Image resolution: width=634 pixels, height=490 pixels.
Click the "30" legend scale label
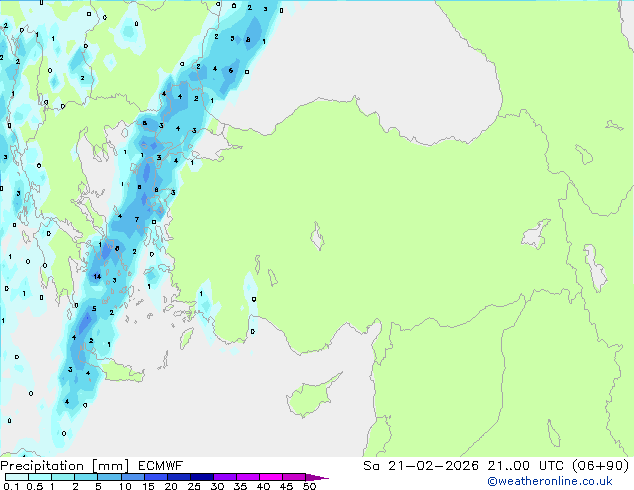click(x=217, y=486)
